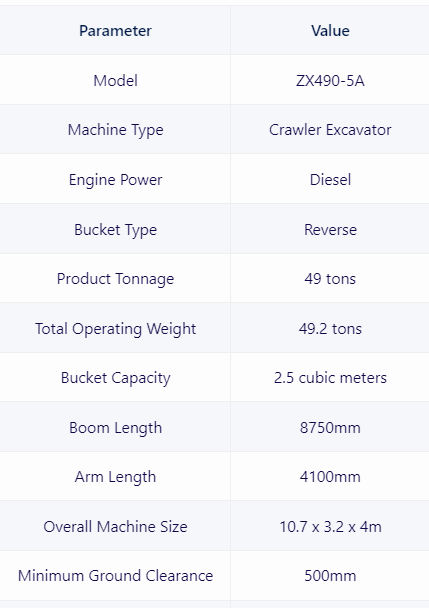Screen dimensions: 429x608
Task: Click the Engine Power label
Action: click(x=115, y=180)
